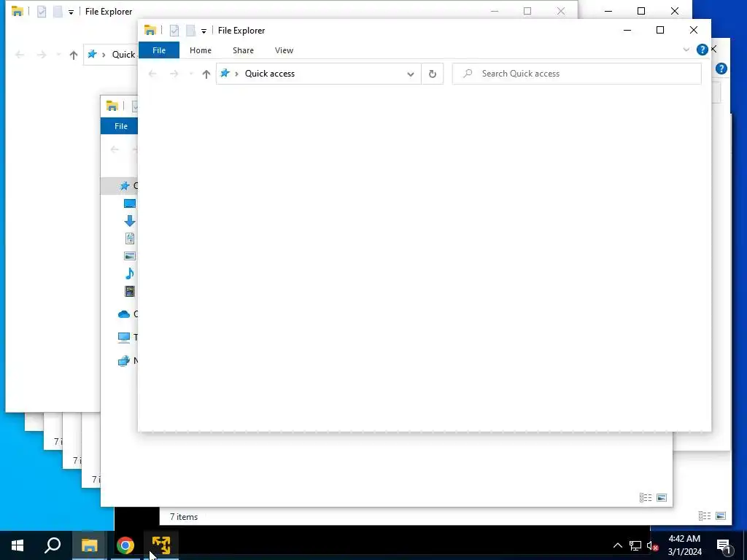Launch Google Chrome from taskbar
The image size is (747, 560).
coord(125,545)
